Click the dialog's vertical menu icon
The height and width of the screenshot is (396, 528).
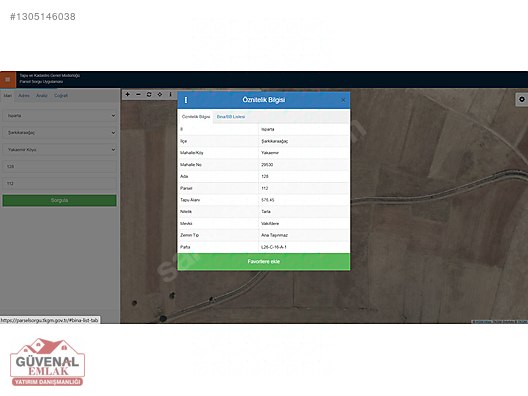point(186,100)
